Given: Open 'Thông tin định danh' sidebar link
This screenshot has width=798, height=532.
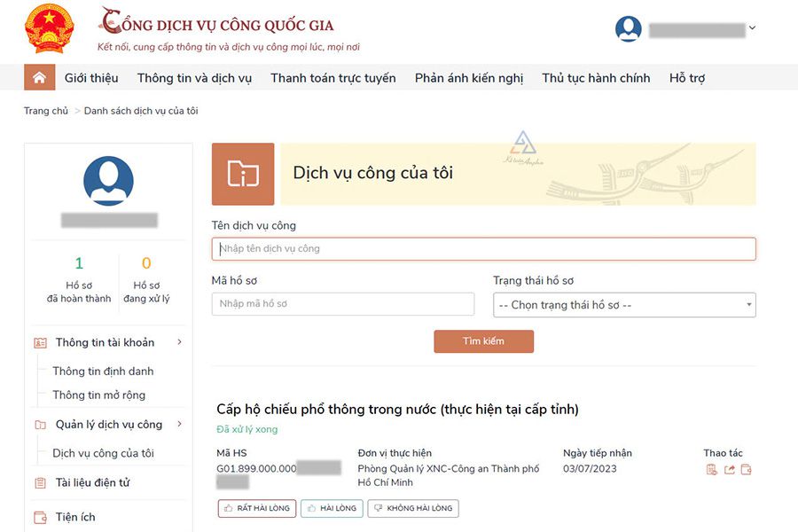Looking at the screenshot, I should pyautogui.click(x=103, y=372).
